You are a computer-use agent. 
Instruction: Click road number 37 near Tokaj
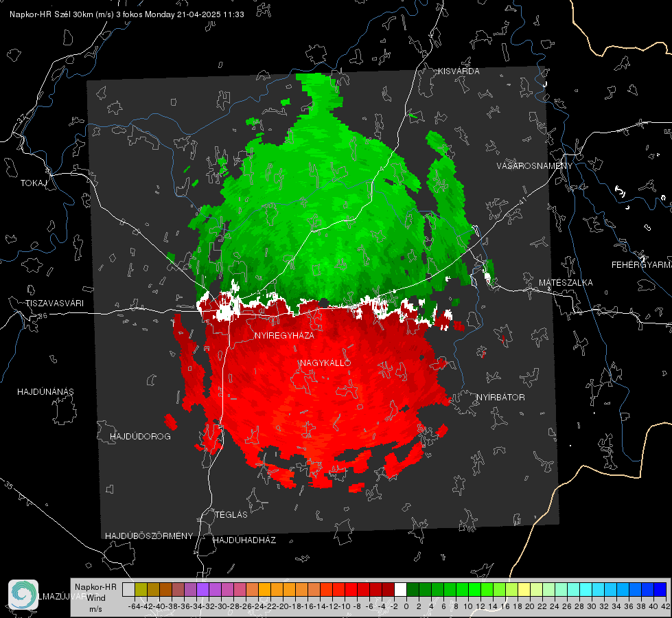pos(22,118)
